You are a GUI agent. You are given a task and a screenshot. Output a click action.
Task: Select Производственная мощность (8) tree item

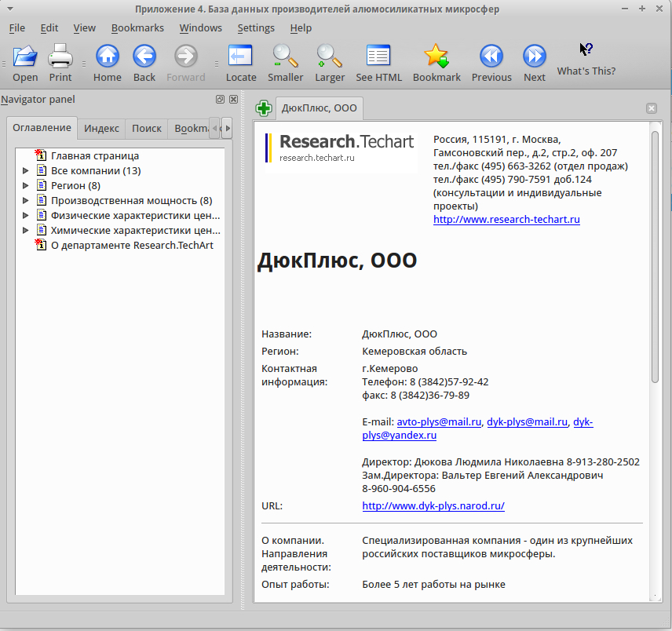click(x=132, y=200)
